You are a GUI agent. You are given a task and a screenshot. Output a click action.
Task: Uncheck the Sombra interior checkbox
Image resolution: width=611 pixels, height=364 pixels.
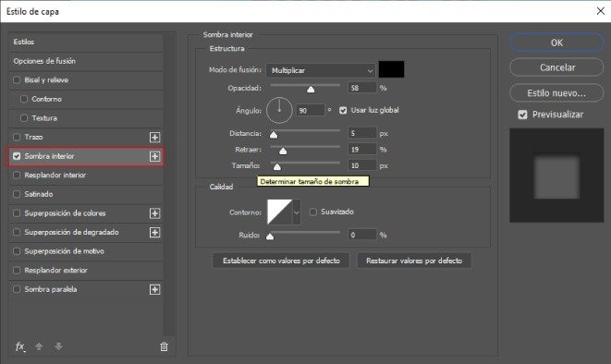pyautogui.click(x=17, y=156)
